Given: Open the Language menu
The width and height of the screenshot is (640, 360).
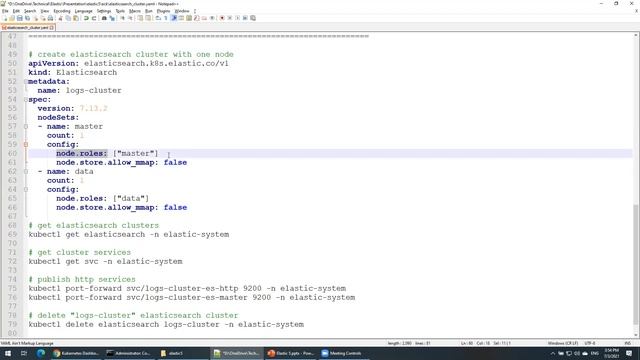Looking at the screenshot, I should click(84, 11).
